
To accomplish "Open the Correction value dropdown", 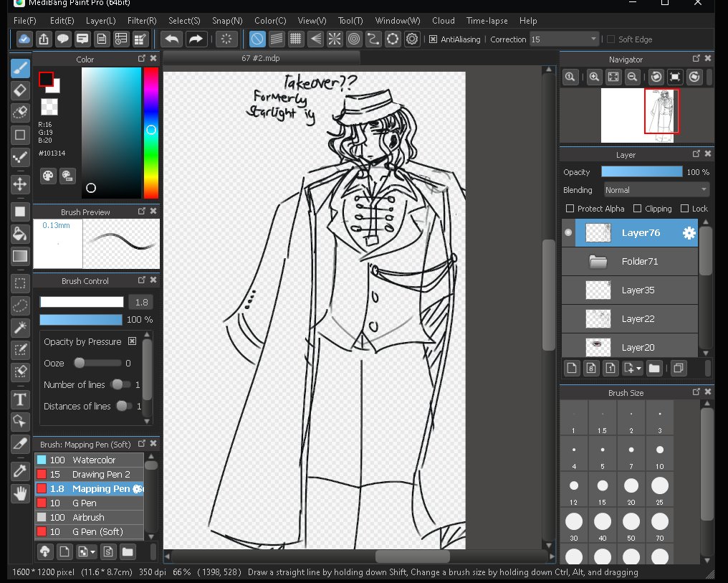I will pos(564,39).
